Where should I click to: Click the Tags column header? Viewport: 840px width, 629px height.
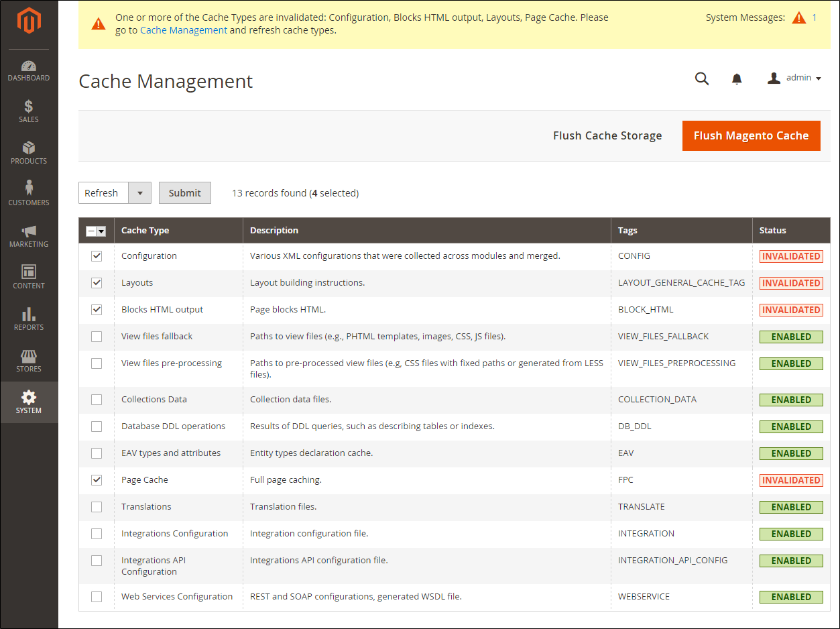(682, 230)
